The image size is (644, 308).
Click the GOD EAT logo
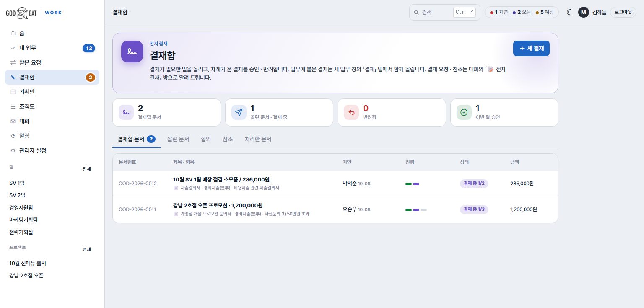pos(22,13)
